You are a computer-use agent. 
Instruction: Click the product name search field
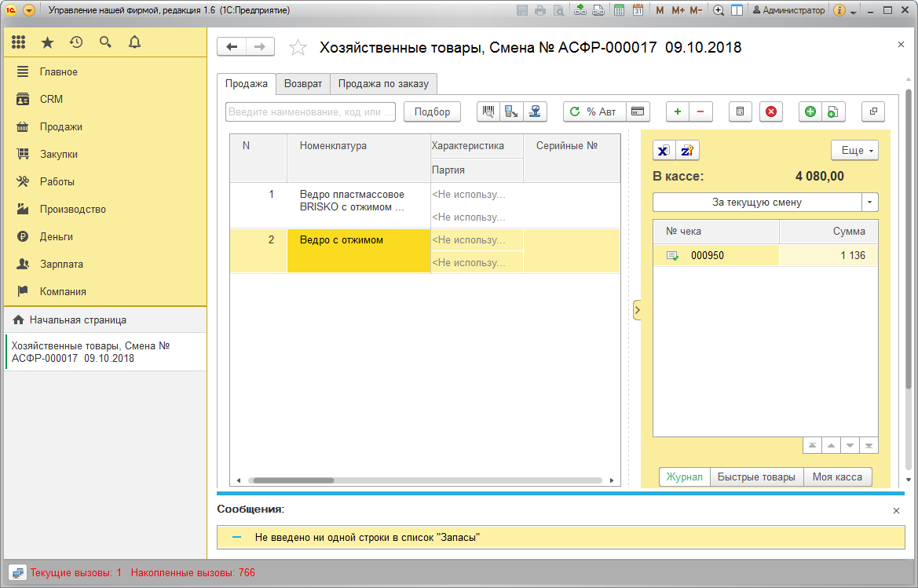pos(310,111)
